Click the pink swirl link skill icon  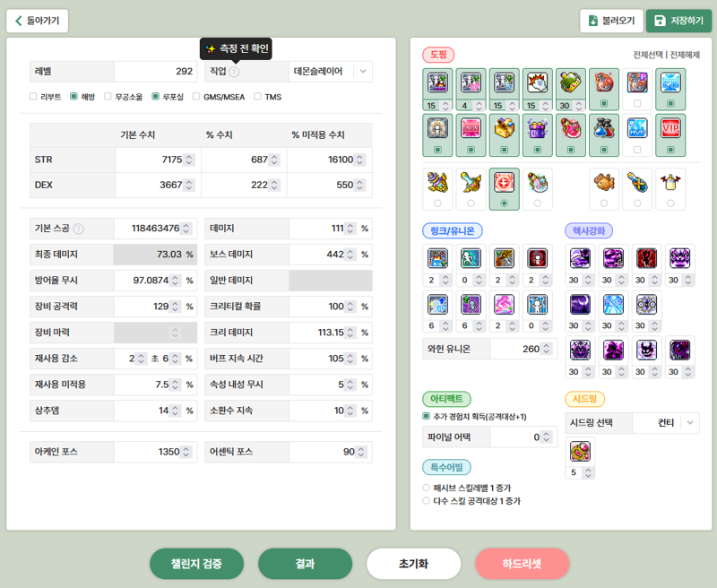(504, 304)
